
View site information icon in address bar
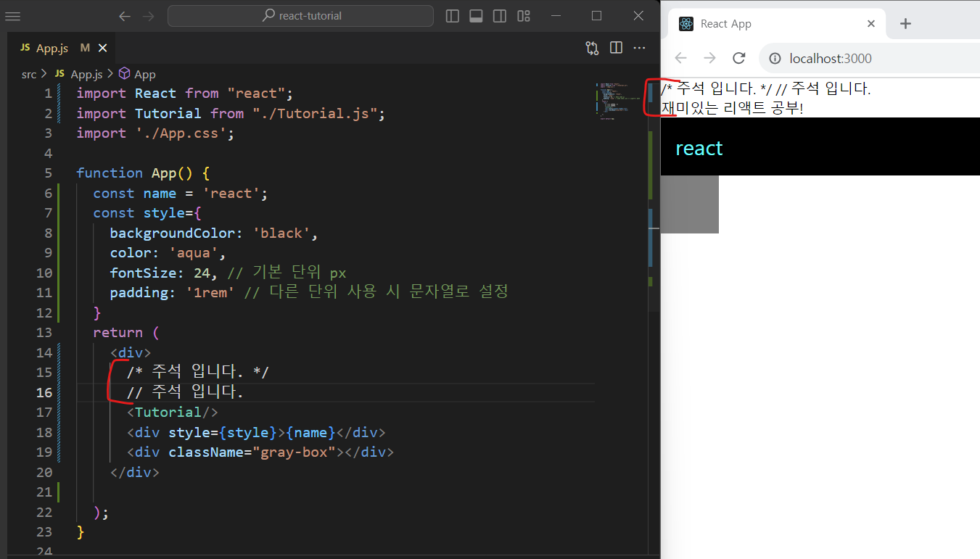(x=775, y=58)
